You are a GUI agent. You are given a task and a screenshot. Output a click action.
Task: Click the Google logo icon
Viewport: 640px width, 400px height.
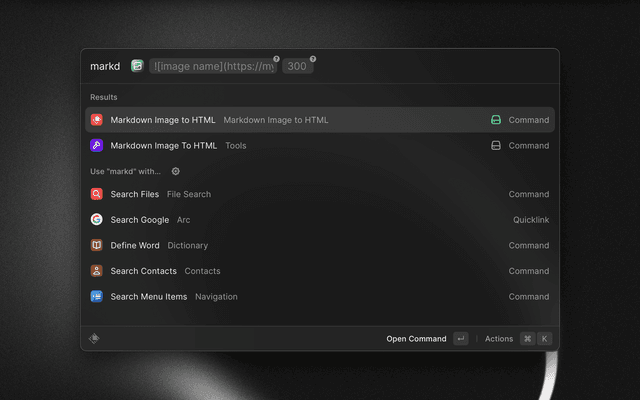pos(97,220)
